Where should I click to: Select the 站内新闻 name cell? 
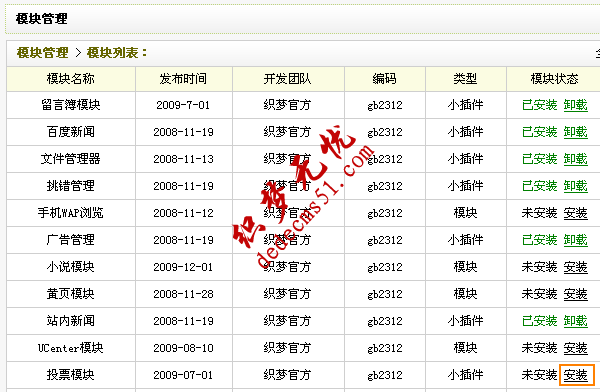[x=71, y=321]
